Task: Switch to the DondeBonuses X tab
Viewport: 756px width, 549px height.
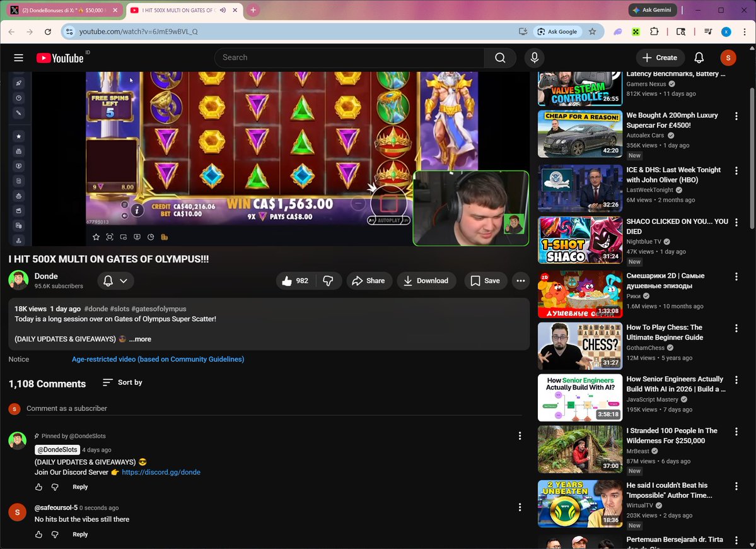Action: 64,10
